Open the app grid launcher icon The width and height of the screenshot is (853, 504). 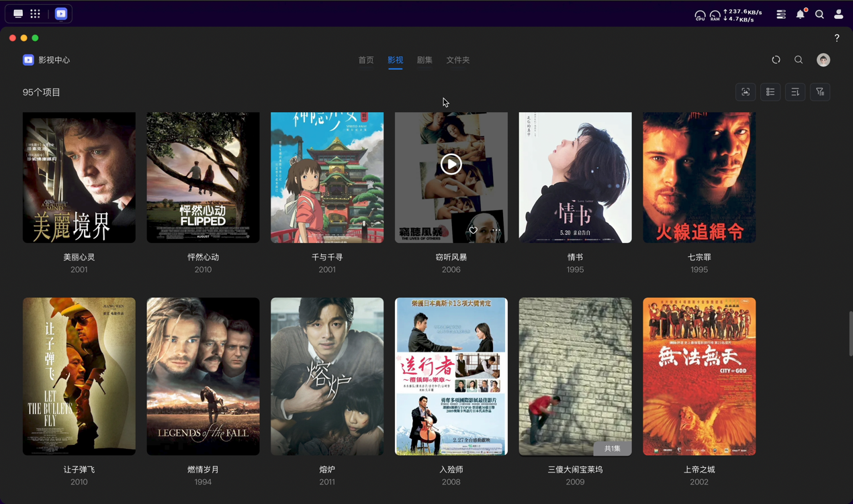click(36, 13)
